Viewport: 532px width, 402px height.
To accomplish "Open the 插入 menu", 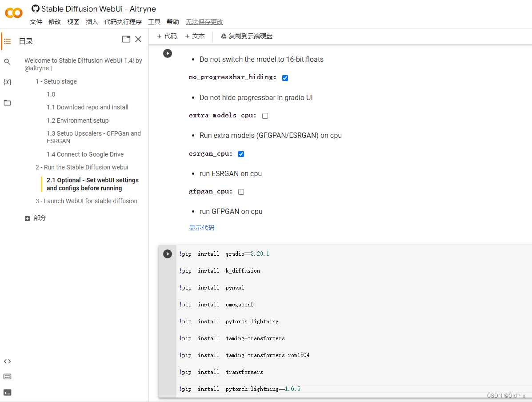I will click(x=92, y=22).
